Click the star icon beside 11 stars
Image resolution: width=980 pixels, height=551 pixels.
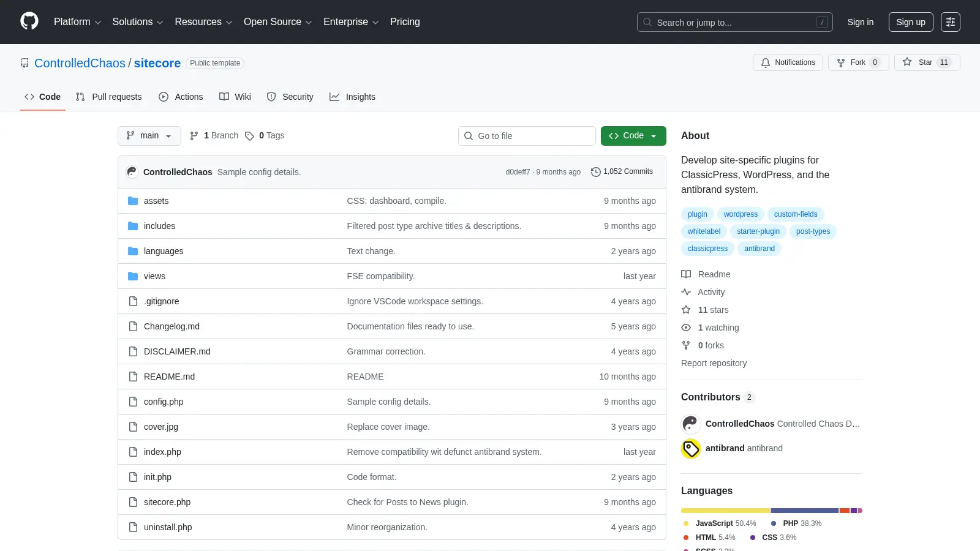[686, 310]
